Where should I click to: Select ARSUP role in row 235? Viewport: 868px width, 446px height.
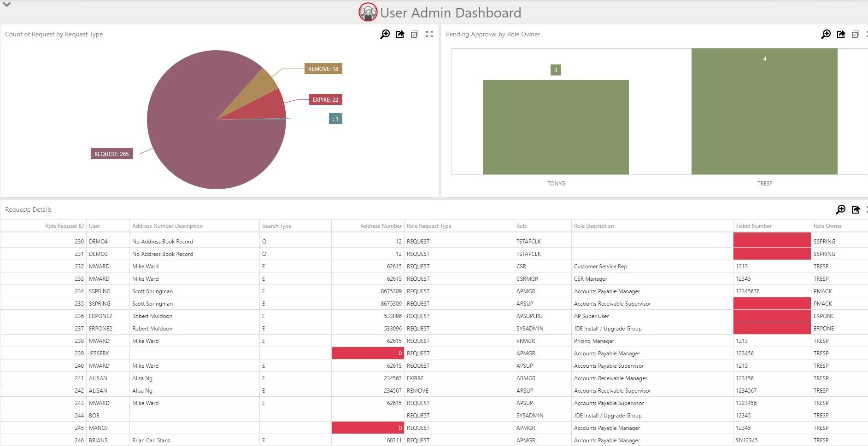tap(525, 303)
